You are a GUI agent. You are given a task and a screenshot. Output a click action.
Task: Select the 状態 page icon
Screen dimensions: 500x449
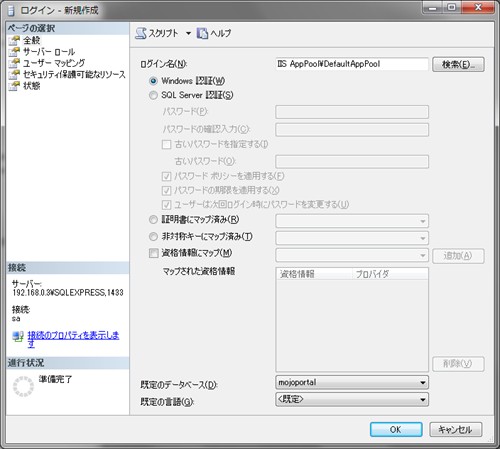(x=14, y=86)
